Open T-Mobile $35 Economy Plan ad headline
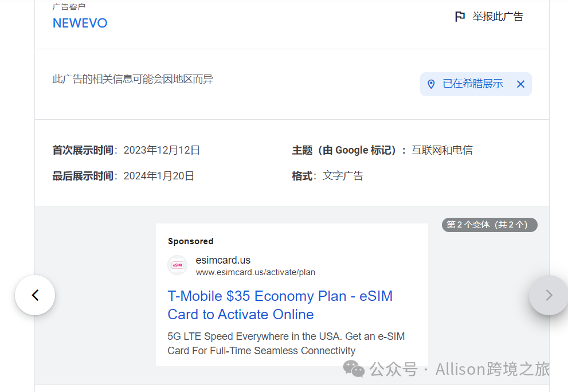This screenshot has height=392, width=568. (x=280, y=305)
